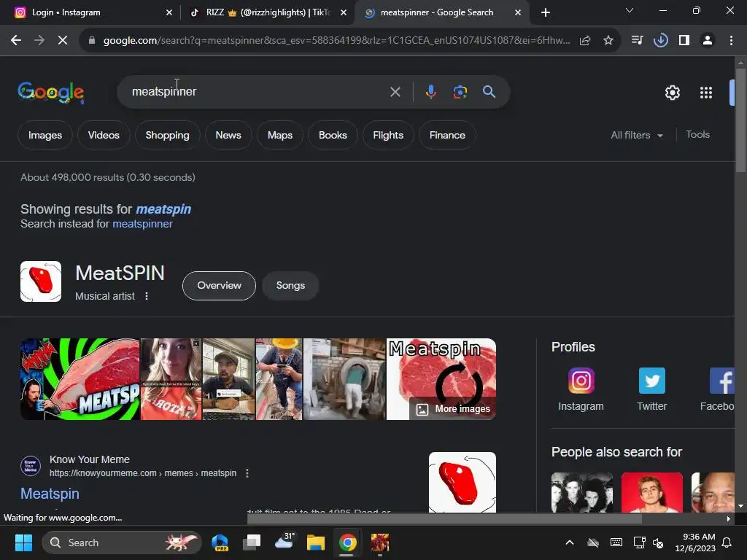Click the More images button
Image resolution: width=747 pixels, height=560 pixels.
coord(452,408)
